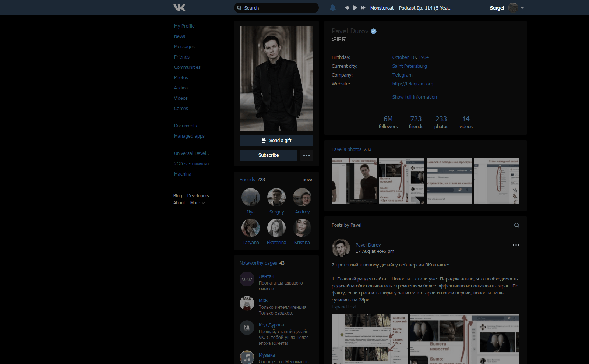The image size is (589, 364).
Task: View the 6M followers counter
Action: click(x=388, y=122)
